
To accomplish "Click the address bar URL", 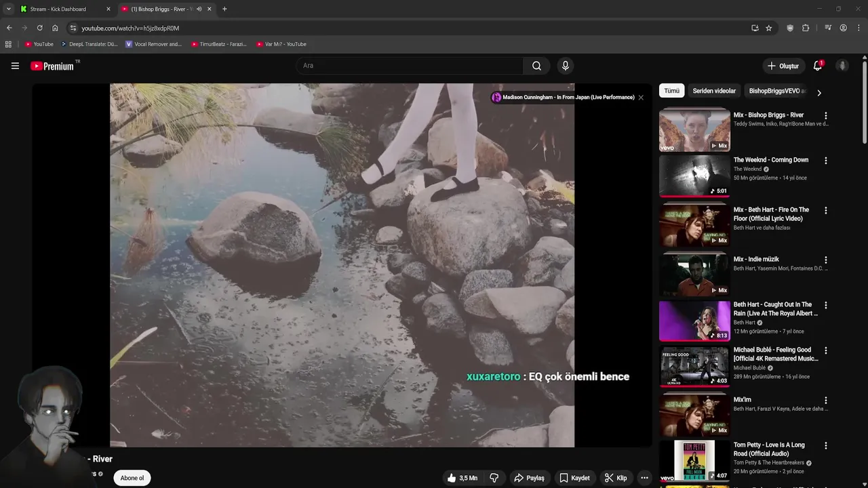I will 130,28.
